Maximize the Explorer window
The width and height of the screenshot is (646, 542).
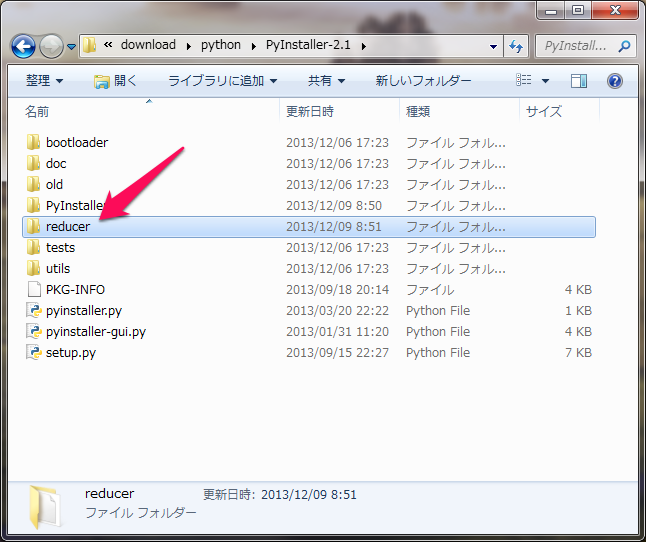[578, 10]
